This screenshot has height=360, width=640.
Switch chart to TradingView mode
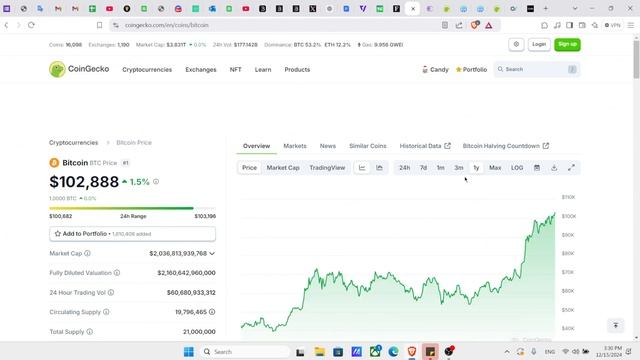(x=327, y=168)
